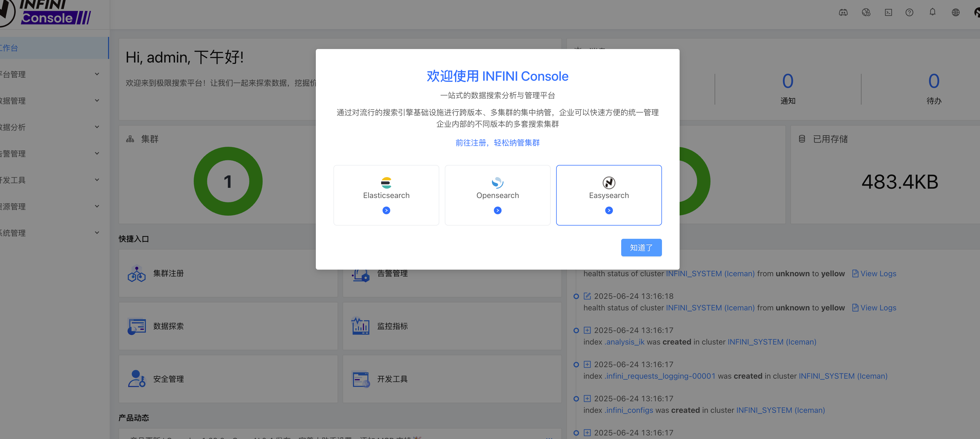The height and width of the screenshot is (439, 980).
Task: Dismiss dialog with 知道了 button
Action: [x=641, y=247]
